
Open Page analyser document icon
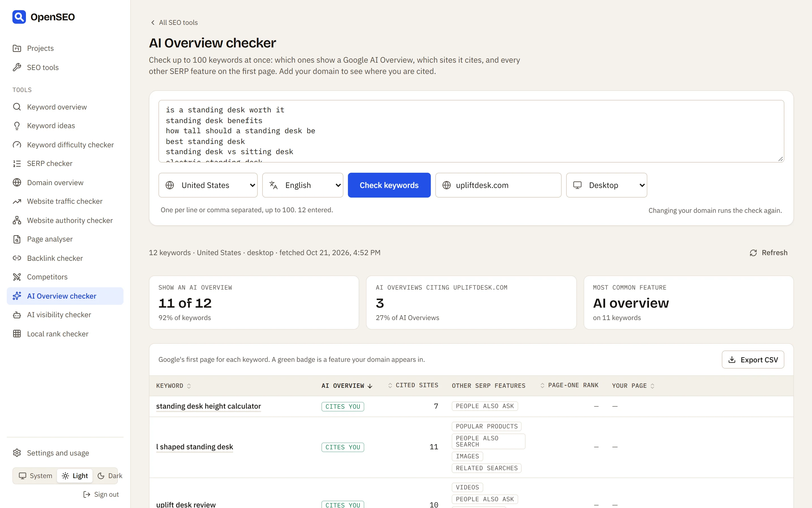click(17, 239)
